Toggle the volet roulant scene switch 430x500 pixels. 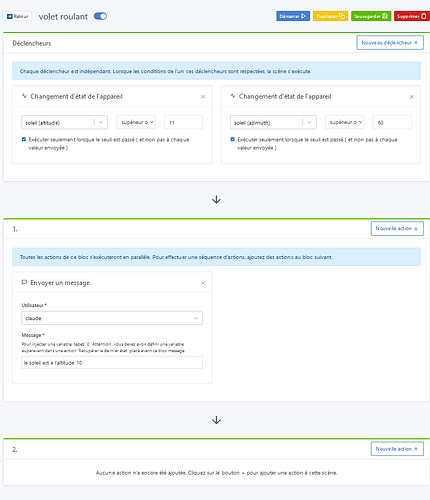click(x=100, y=16)
